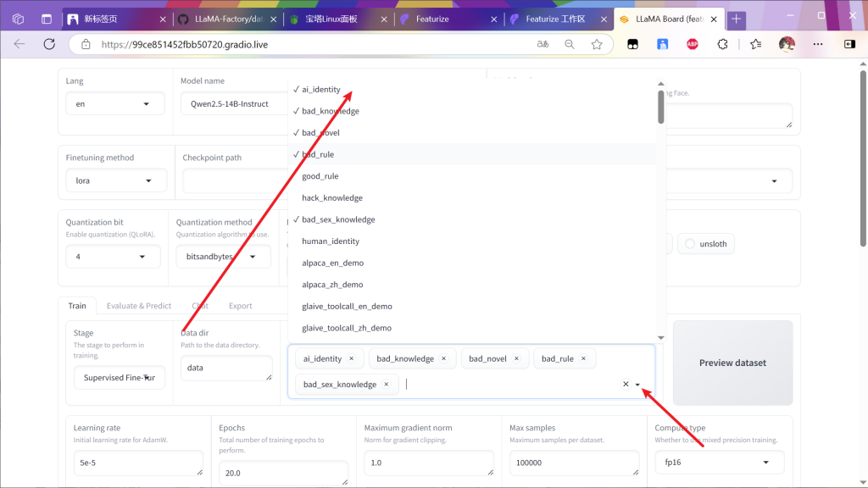Collapse the dataset dropdown arrow

(637, 385)
